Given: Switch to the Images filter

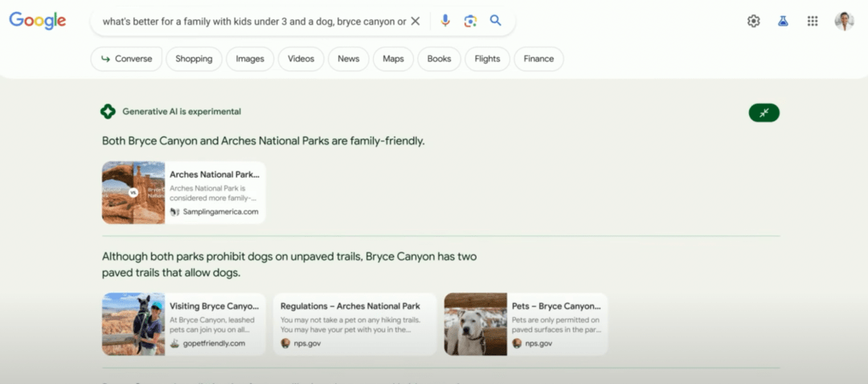Looking at the screenshot, I should coord(250,59).
